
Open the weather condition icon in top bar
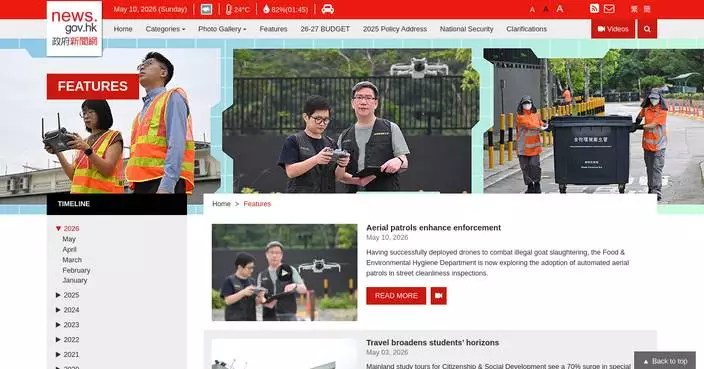pos(207,9)
